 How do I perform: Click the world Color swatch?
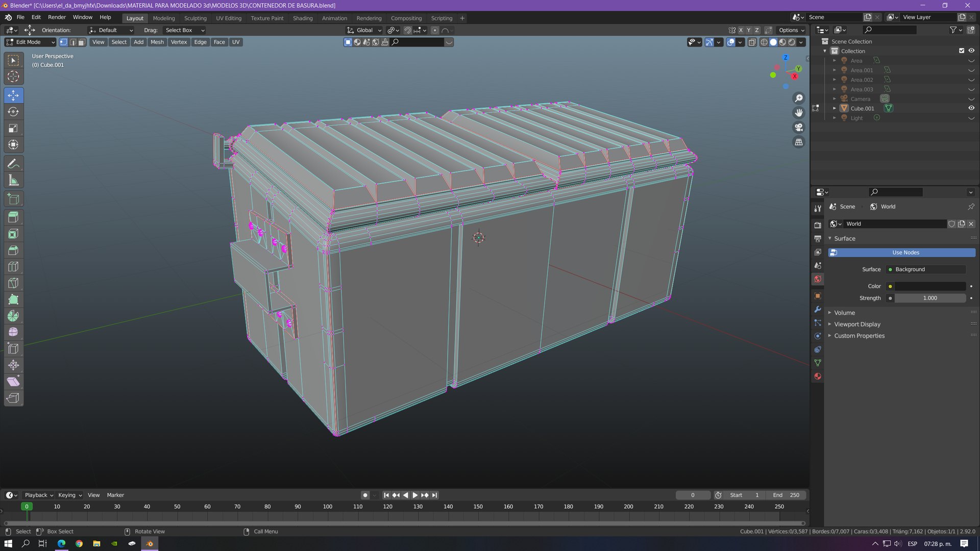930,286
